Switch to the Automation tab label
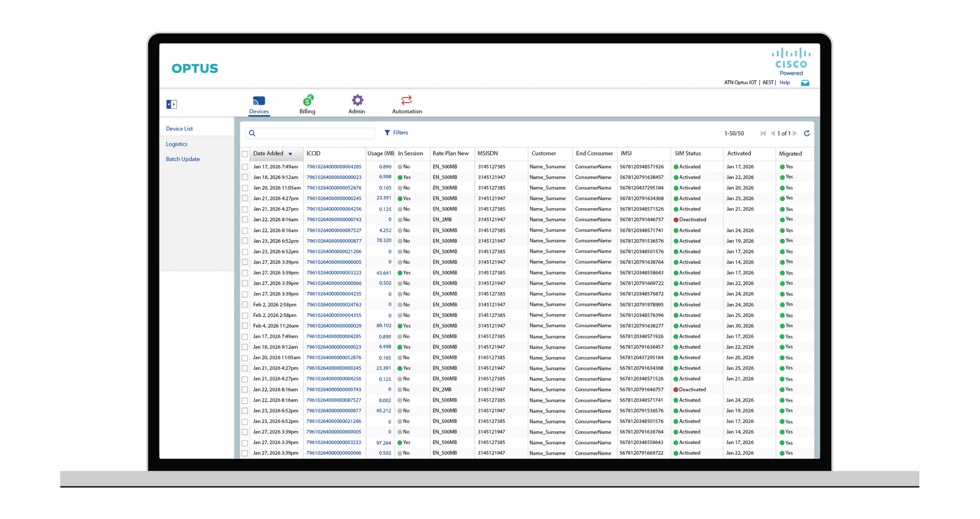 point(407,111)
